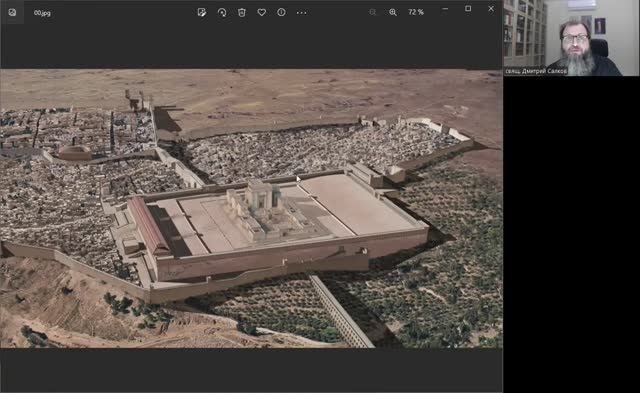Close the photo viewer window
Screen dimensions: 640x393
click(x=491, y=9)
